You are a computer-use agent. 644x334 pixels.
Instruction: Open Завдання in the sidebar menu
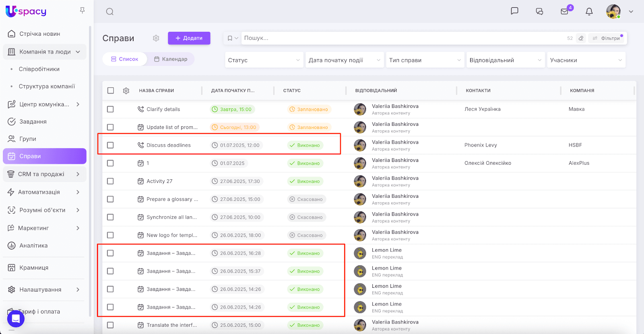[x=33, y=121]
